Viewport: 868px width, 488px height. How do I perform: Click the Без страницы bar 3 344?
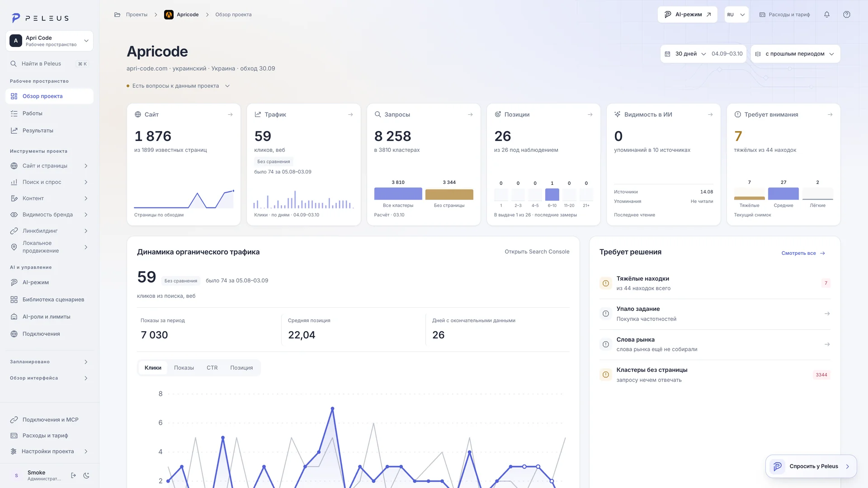[x=449, y=194]
